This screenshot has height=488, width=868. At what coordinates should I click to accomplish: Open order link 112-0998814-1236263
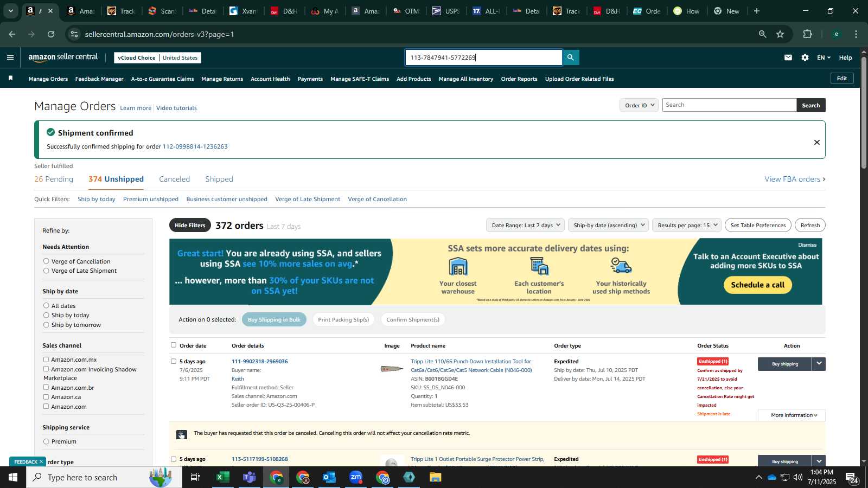point(195,146)
